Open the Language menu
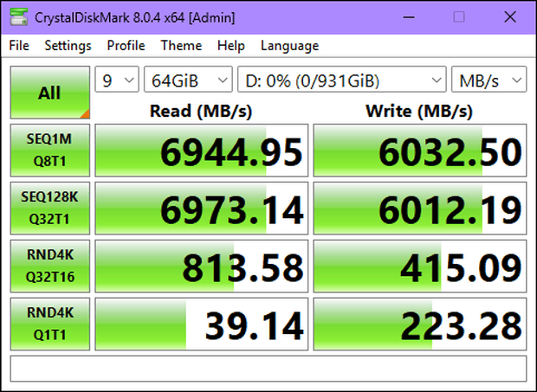This screenshot has width=537, height=392. pyautogui.click(x=290, y=46)
